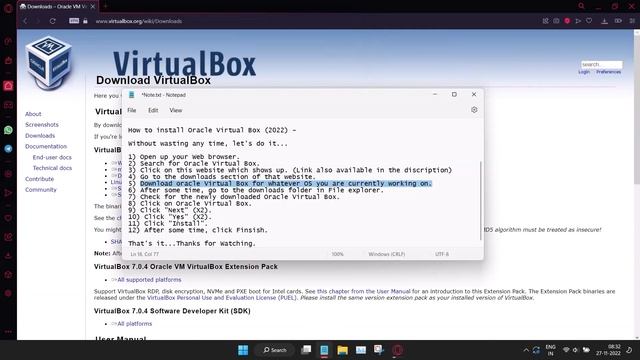Open WhatsApp in the Opera sidebar
The height and width of the screenshot is (360, 640).
point(8,130)
